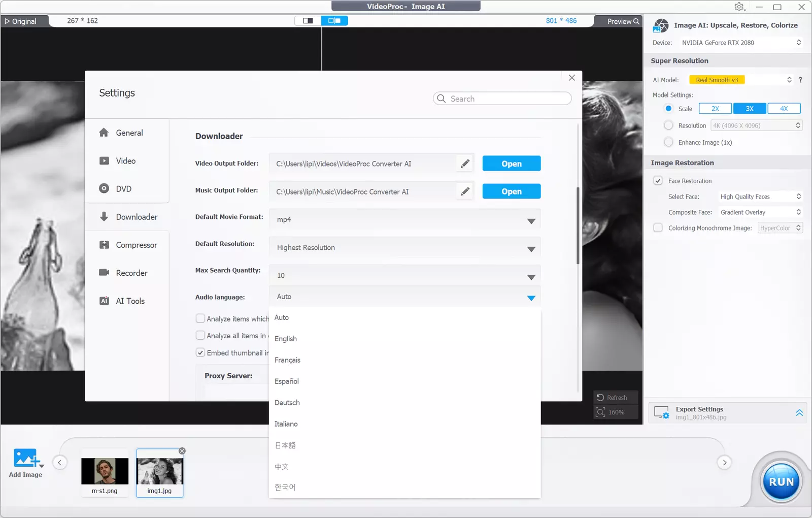Open the settings gear in title bar

pos(739,7)
